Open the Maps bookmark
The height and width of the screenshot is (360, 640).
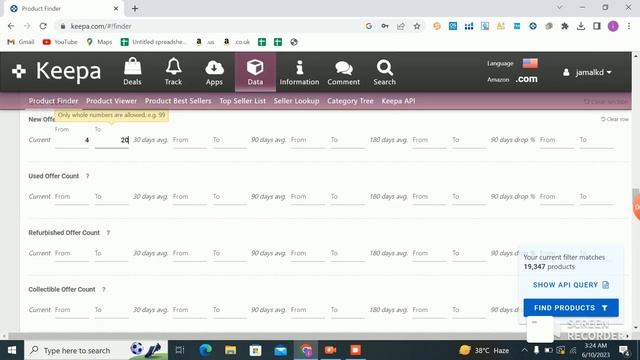pos(99,42)
